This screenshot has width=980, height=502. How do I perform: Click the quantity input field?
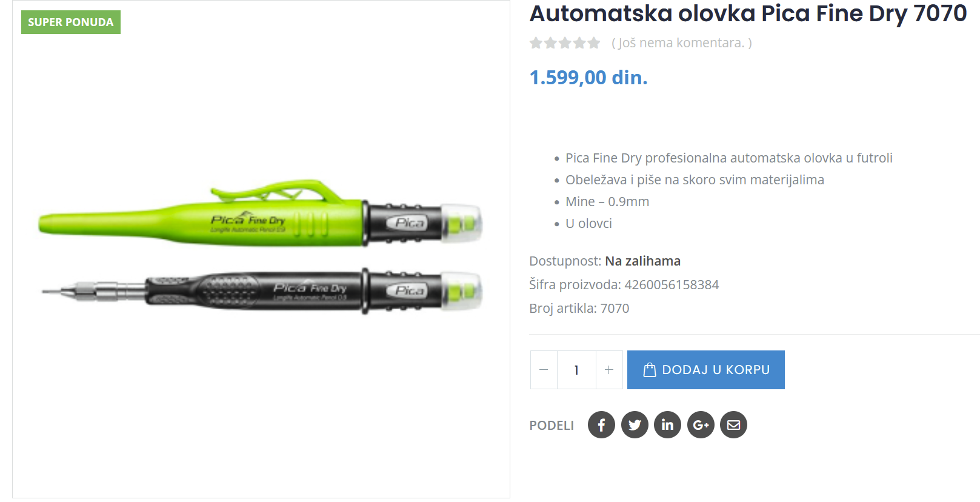click(576, 370)
